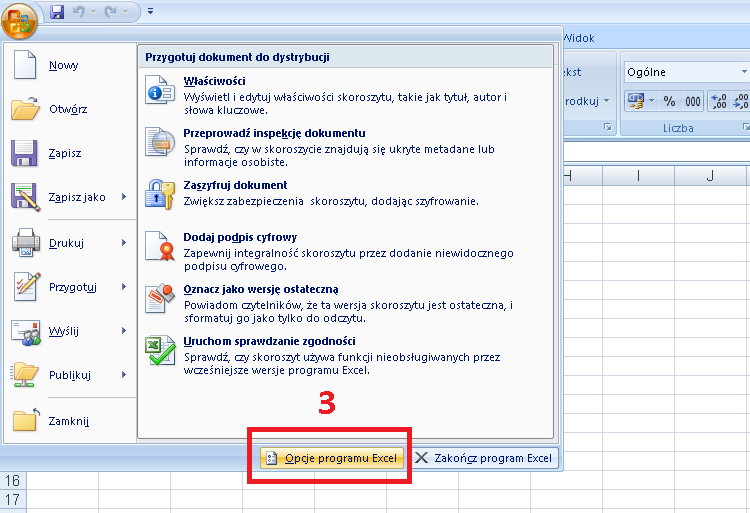This screenshot has height=513, width=750.
Task: Expand Publikuj submenu arrow
Action: pyautogui.click(x=124, y=374)
